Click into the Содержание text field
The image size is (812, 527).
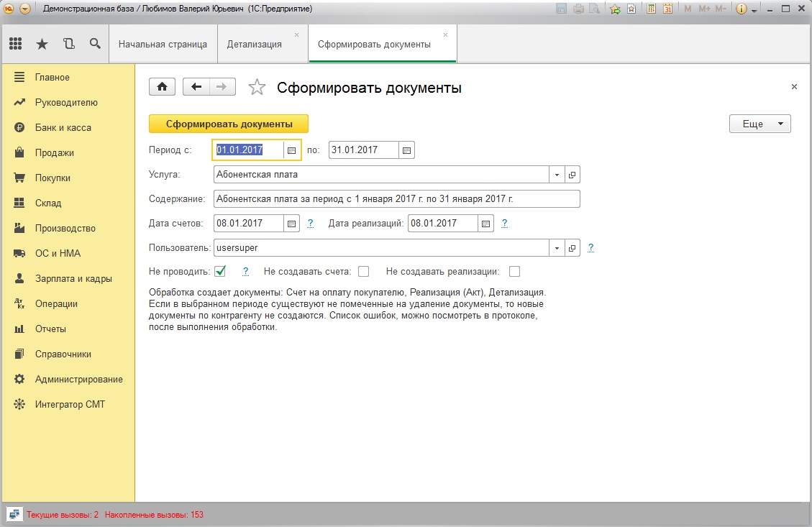[x=397, y=198]
